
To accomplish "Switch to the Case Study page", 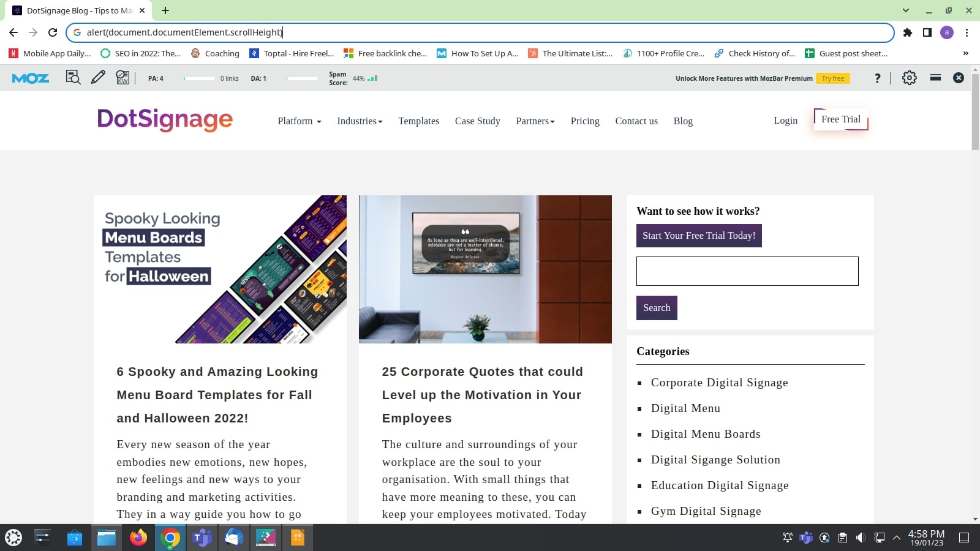I will point(477,121).
